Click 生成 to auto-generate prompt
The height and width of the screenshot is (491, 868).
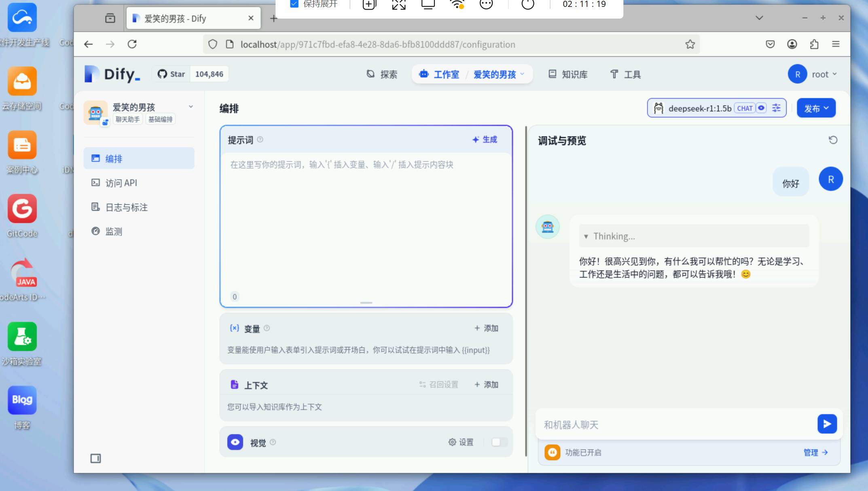(x=485, y=140)
